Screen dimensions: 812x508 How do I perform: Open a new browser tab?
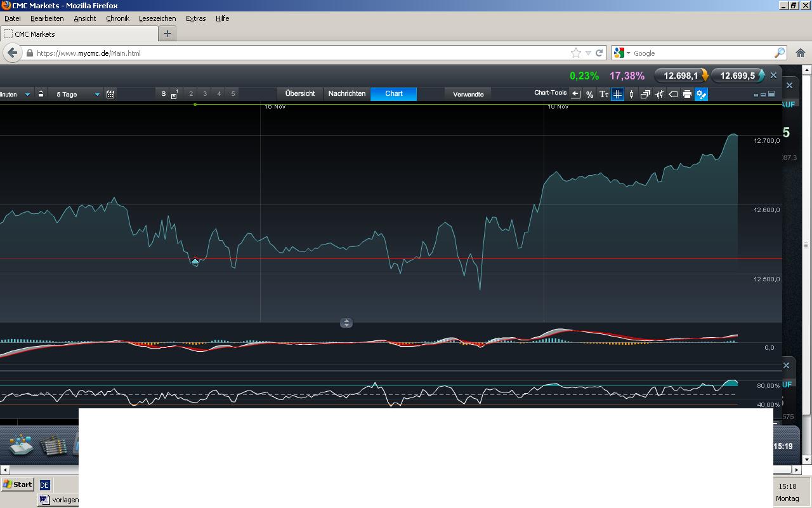tap(167, 34)
